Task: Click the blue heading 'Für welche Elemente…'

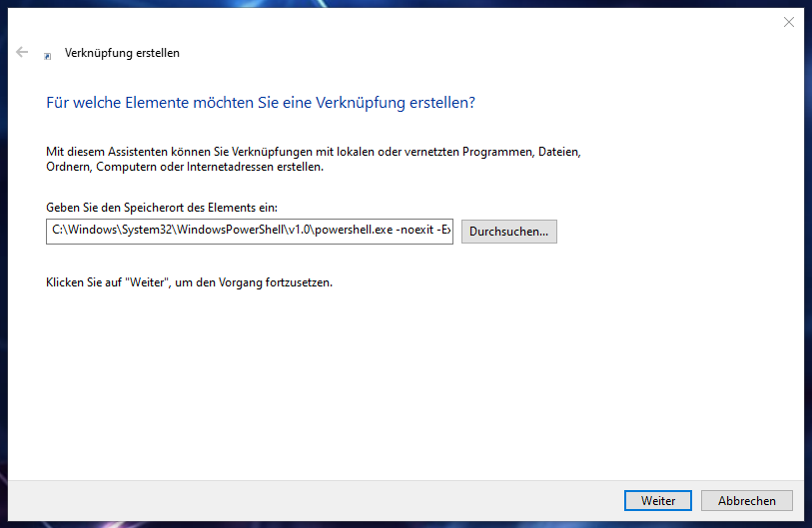Action: coord(260,103)
